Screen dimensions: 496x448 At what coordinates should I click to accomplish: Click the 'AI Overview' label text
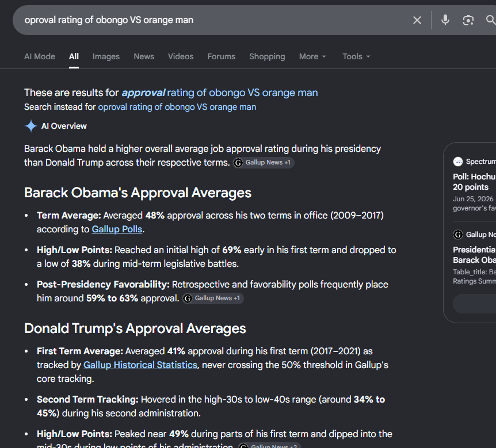pyautogui.click(x=64, y=126)
